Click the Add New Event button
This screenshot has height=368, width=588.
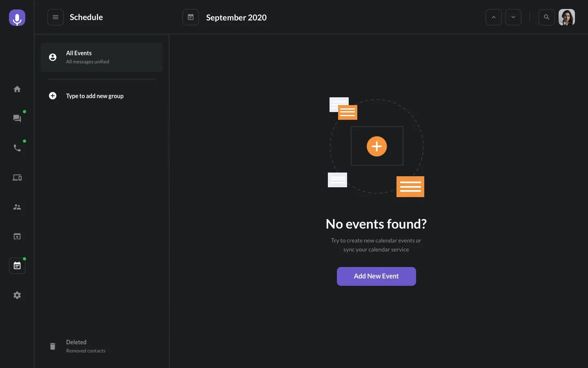(376, 276)
